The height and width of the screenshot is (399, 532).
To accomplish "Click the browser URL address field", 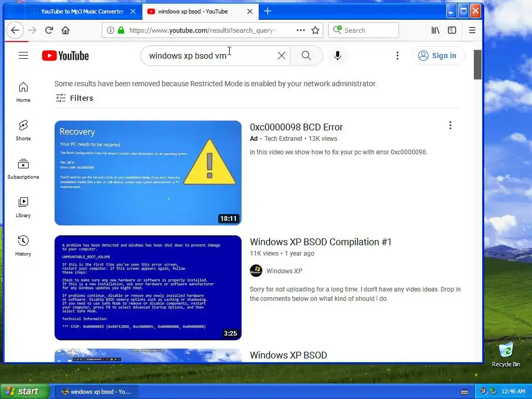I will (204, 30).
